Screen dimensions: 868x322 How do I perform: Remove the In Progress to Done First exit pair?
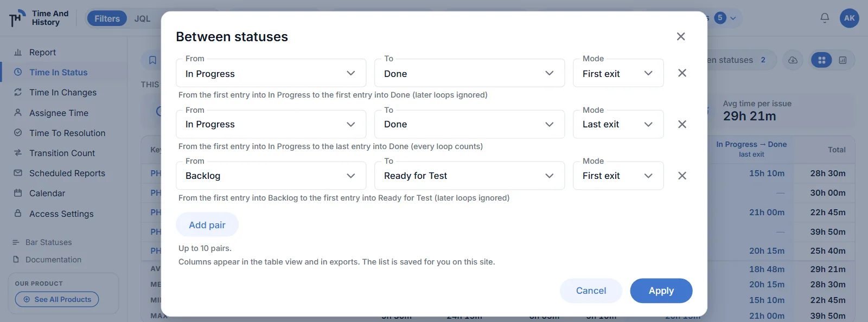(682, 73)
